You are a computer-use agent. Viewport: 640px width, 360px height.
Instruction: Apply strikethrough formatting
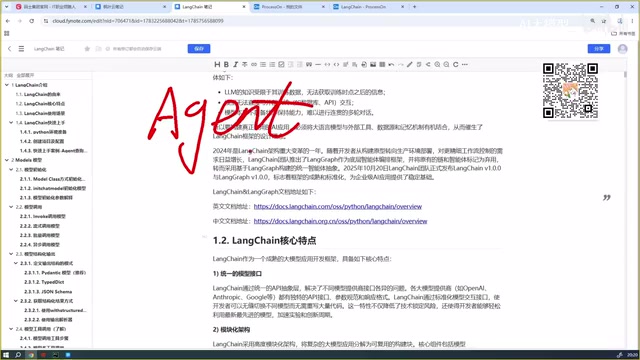click(244, 64)
